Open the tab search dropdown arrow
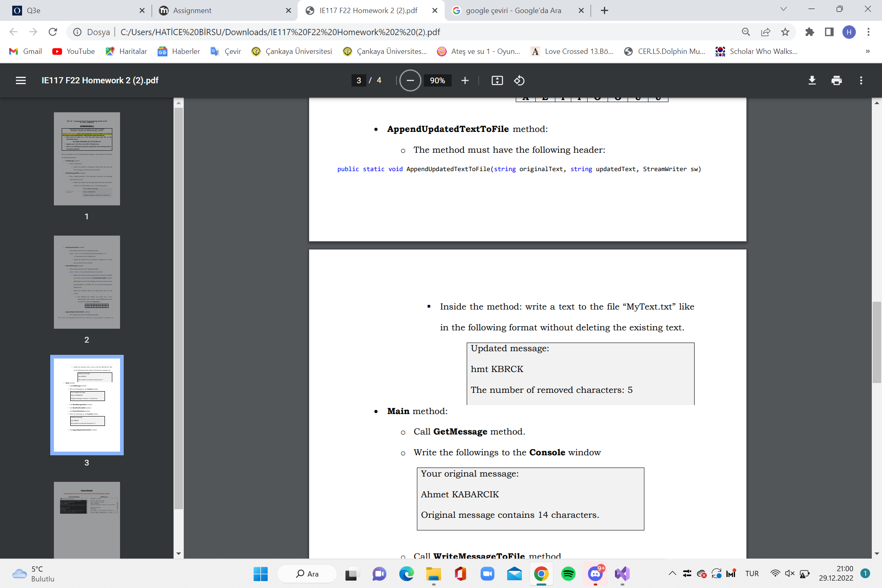Image resolution: width=882 pixels, height=588 pixels. (783, 10)
